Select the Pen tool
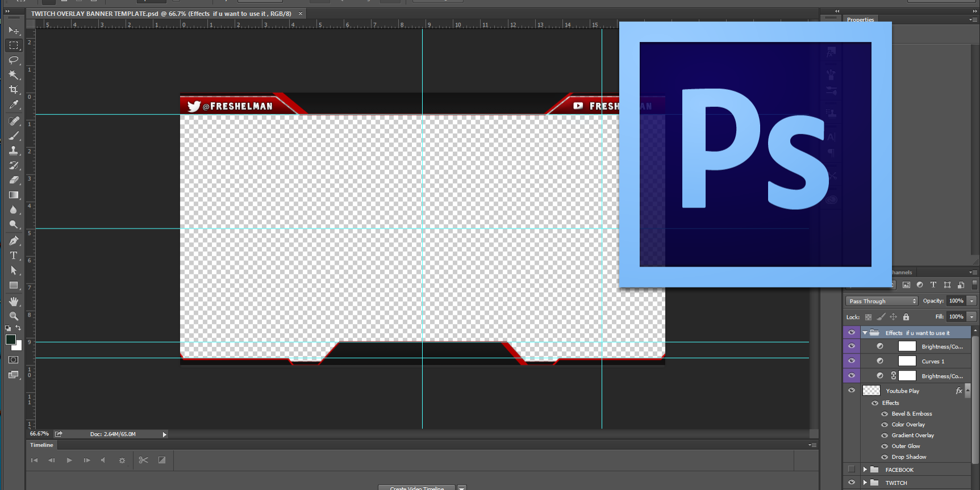The image size is (980, 490). 14,241
